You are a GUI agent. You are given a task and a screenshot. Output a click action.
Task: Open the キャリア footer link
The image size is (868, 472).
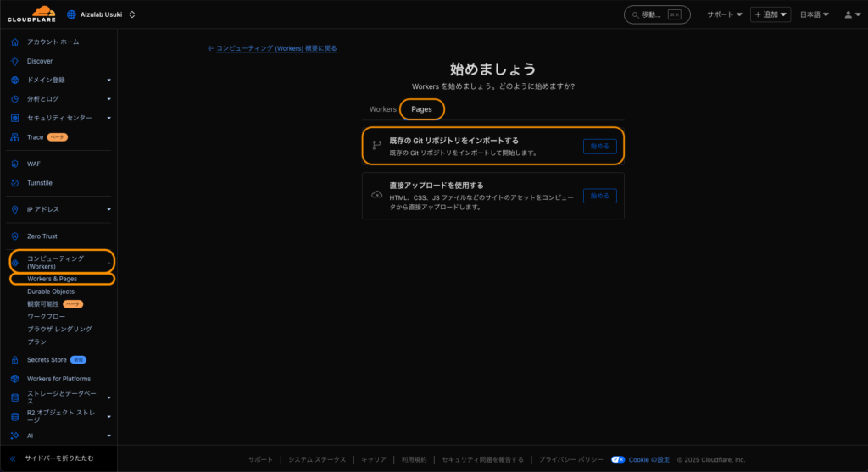pyautogui.click(x=374, y=460)
